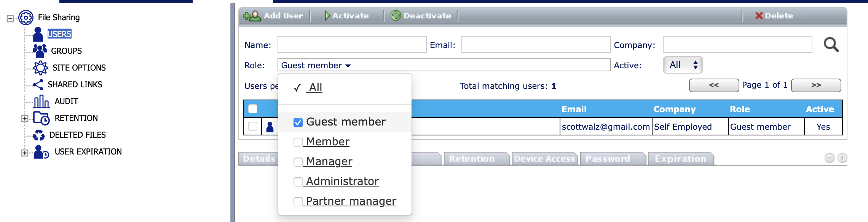Click the red Delete X icon

759,16
